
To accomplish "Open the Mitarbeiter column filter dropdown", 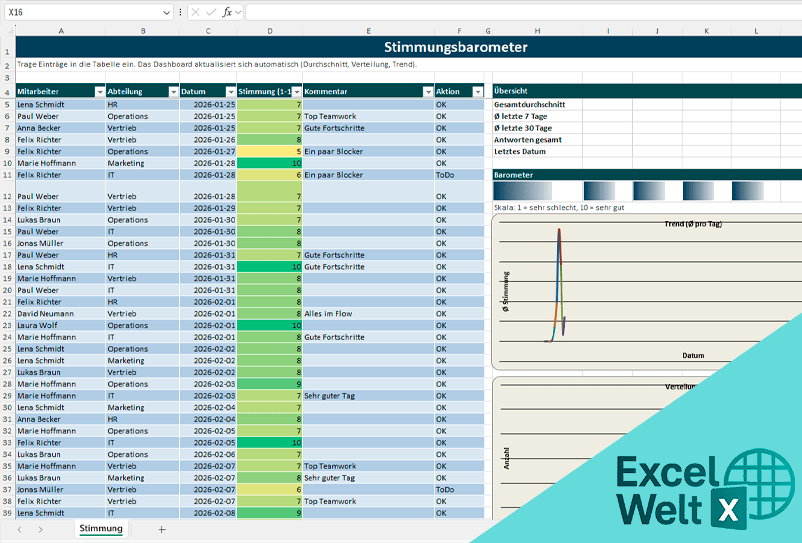I will point(99,91).
